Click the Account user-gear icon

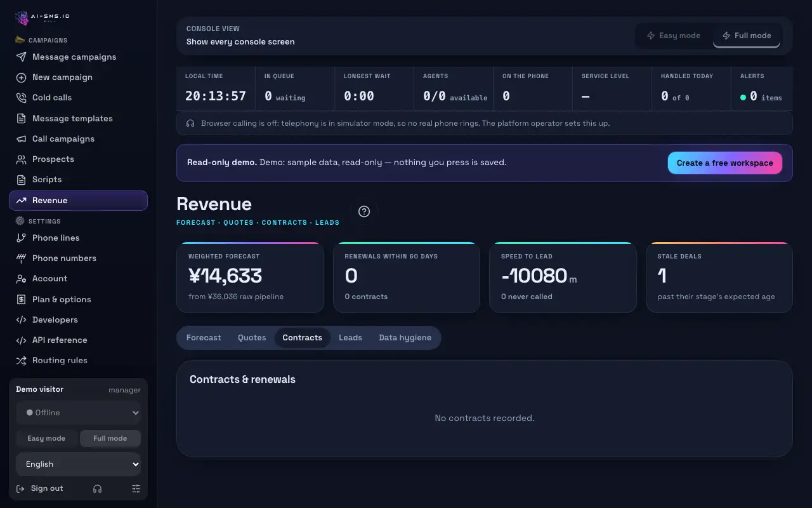(x=22, y=279)
